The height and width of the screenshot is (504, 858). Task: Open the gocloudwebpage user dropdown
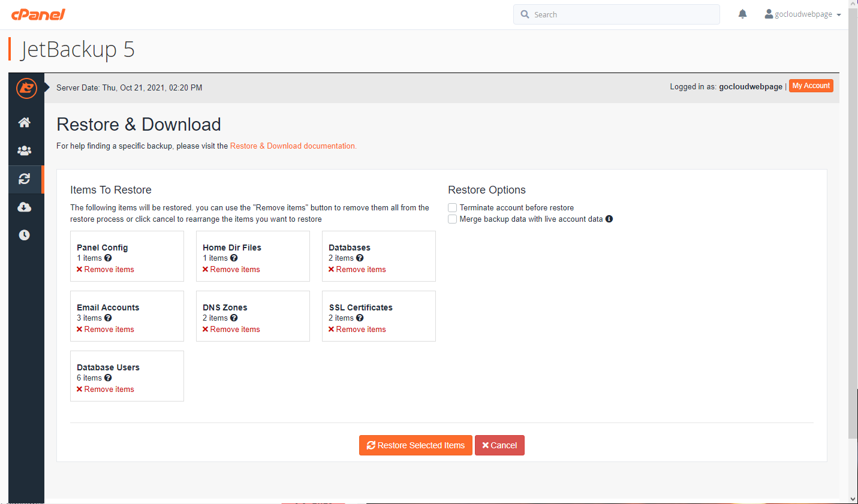click(x=803, y=14)
